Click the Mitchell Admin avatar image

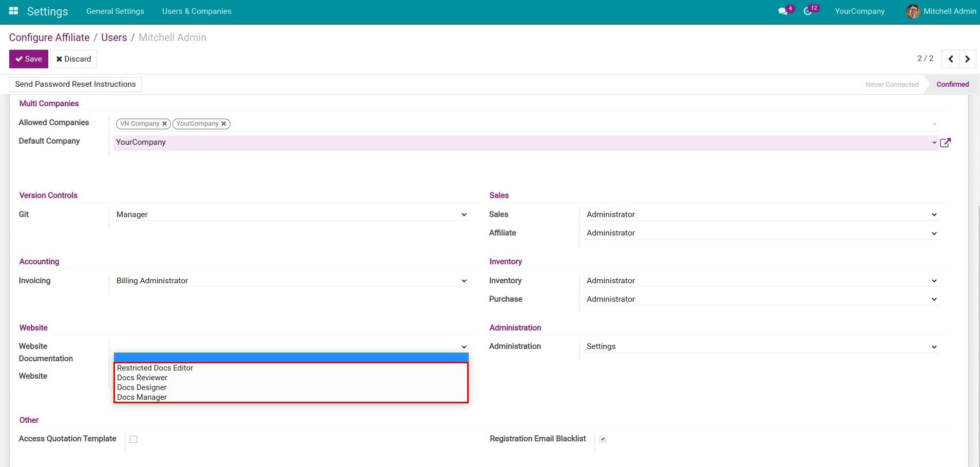(913, 11)
